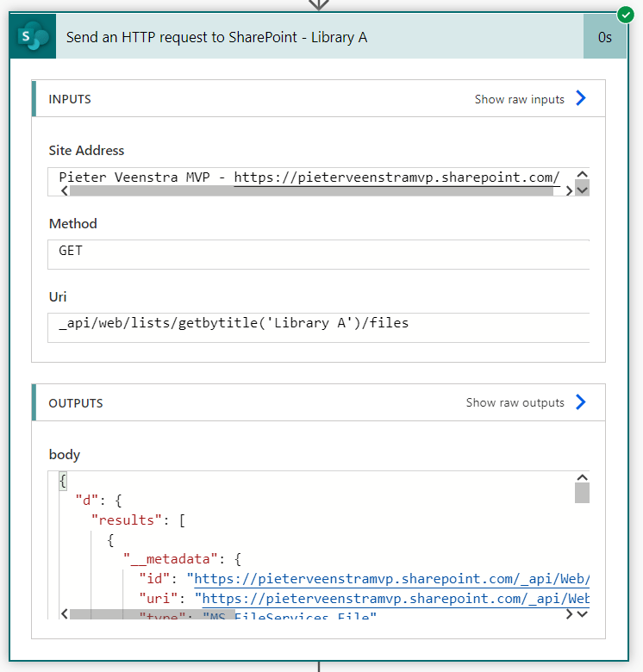Click the blue chevron beside Show raw inputs
Screen dimensions: 643x672
tap(581, 98)
